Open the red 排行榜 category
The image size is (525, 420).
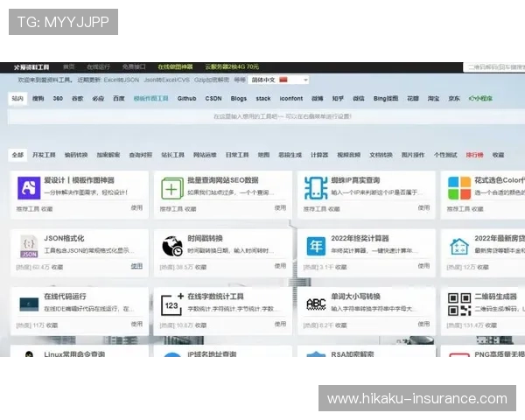click(x=475, y=155)
